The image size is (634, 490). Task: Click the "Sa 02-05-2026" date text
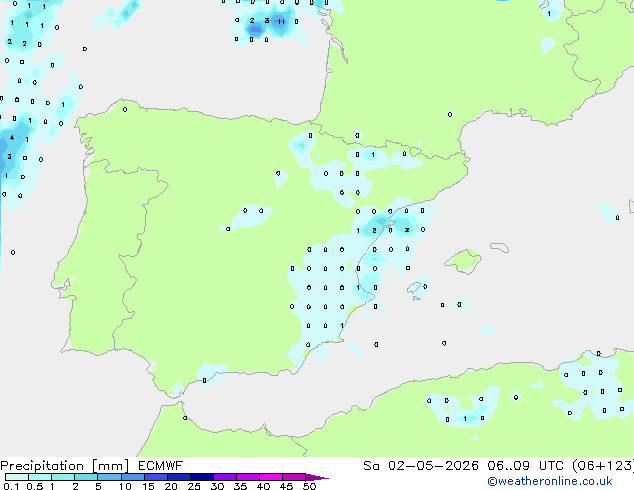421,466
